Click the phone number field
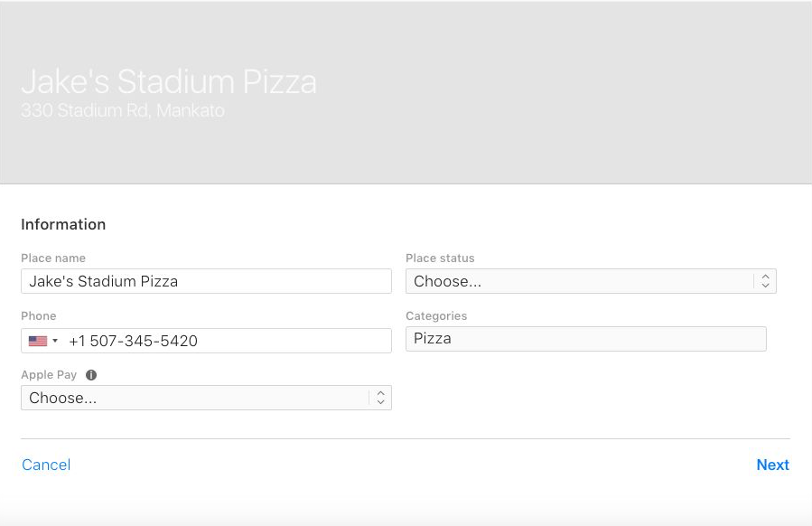The height and width of the screenshot is (526, 812). click(228, 341)
